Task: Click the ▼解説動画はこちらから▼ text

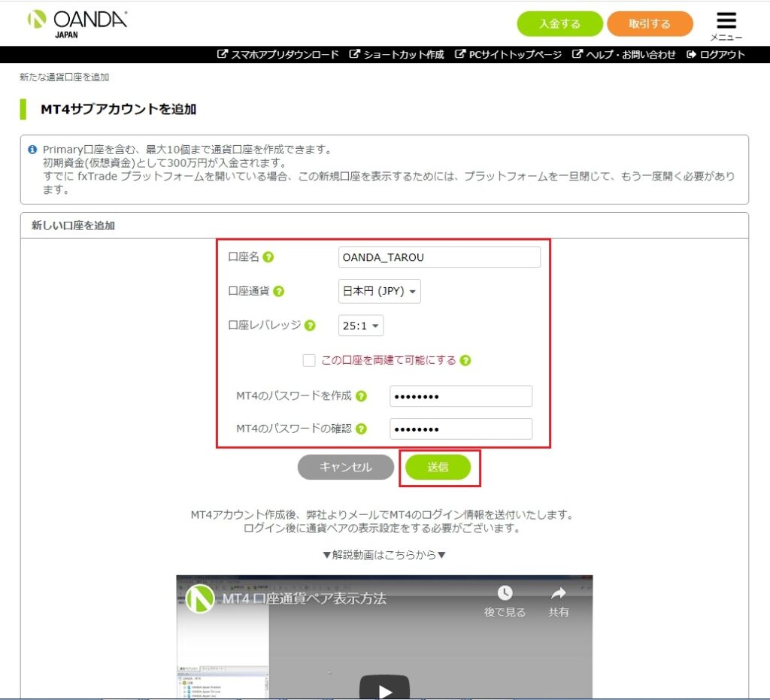Action: [x=384, y=555]
